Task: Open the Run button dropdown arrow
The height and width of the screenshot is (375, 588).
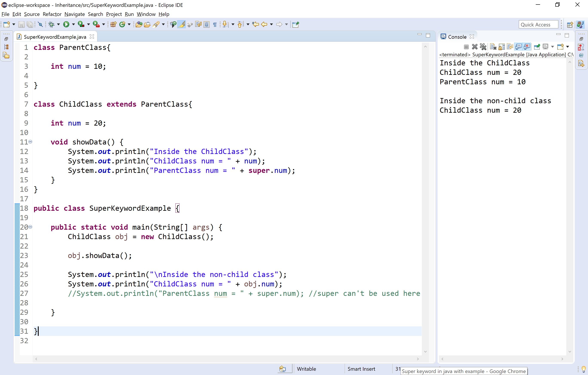Action: [73, 25]
